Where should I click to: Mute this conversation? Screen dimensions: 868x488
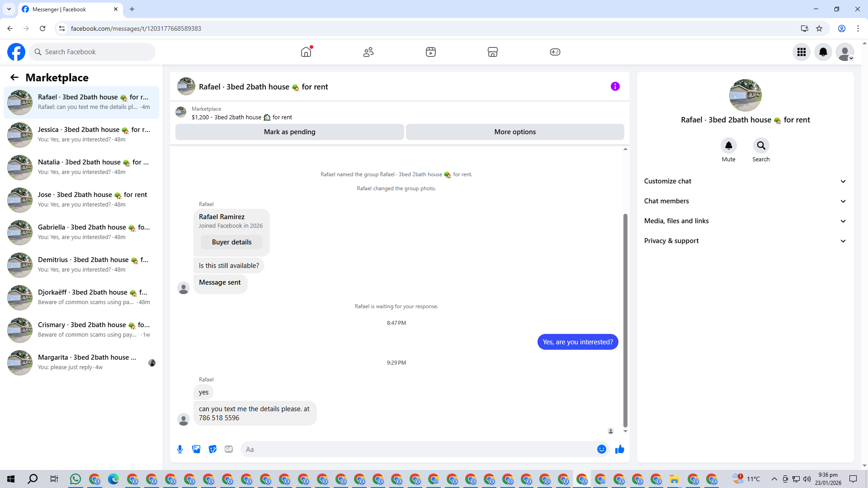[728, 145]
